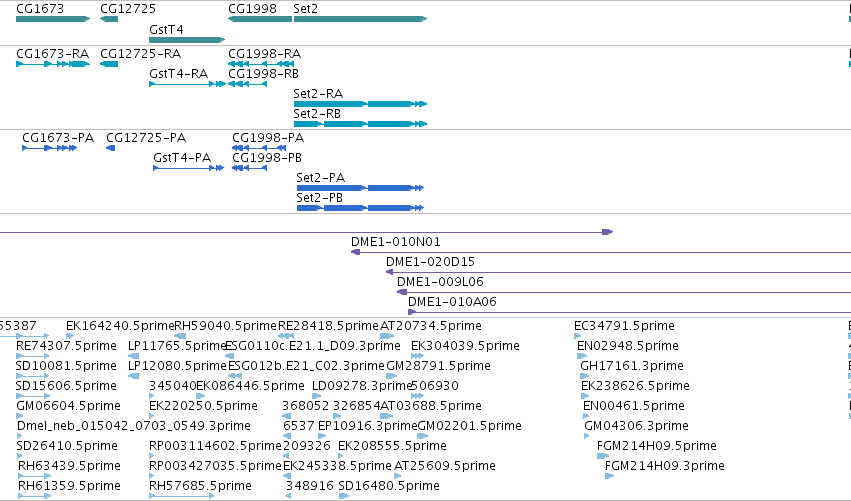
Task: Click protein GstT4-PA
Action: [188, 168]
